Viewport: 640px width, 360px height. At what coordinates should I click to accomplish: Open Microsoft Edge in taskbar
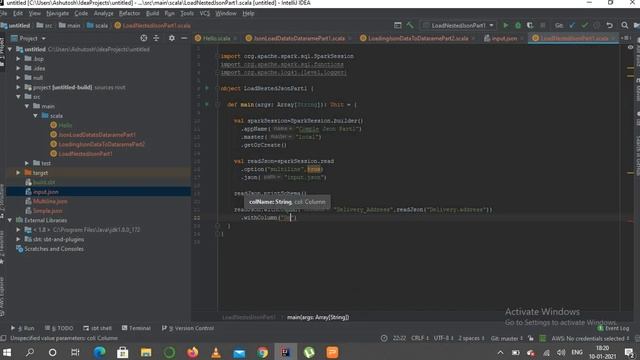tap(99, 352)
